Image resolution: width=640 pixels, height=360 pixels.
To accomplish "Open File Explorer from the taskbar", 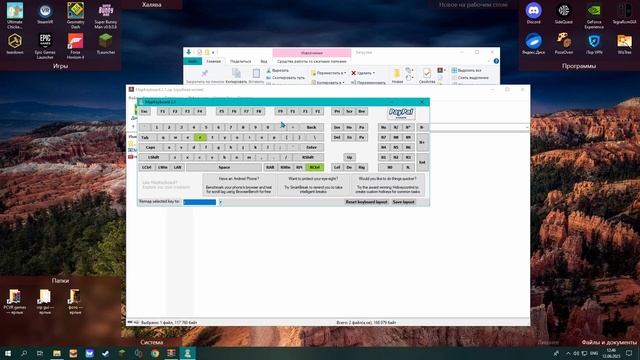I will tap(57, 353).
